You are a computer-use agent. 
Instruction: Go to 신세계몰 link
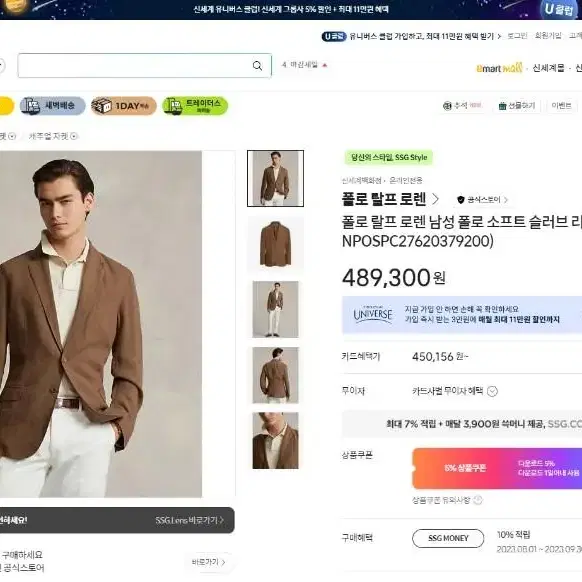pyautogui.click(x=548, y=68)
